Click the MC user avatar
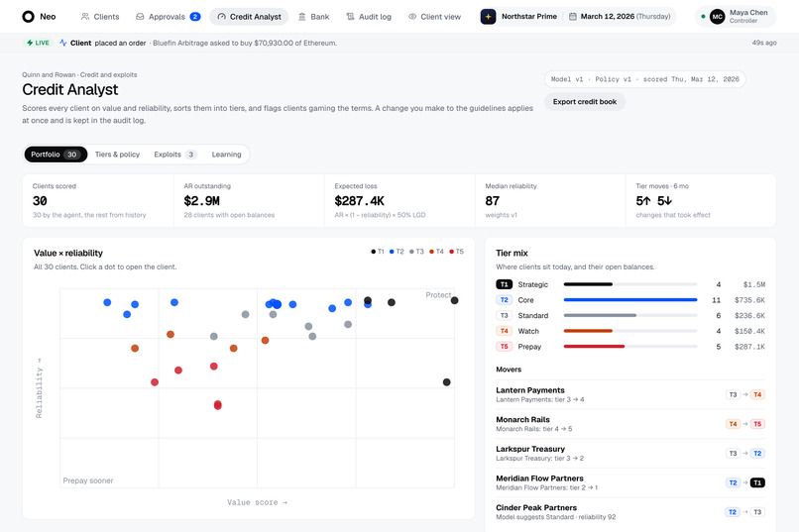This screenshot has height=532, width=799. pos(717,17)
